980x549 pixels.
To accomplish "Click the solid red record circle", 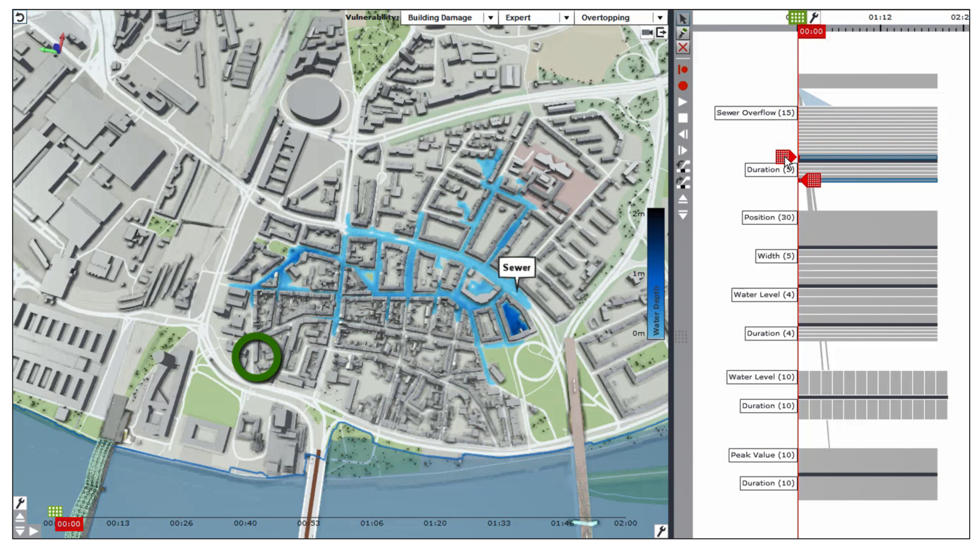I will coord(682,86).
